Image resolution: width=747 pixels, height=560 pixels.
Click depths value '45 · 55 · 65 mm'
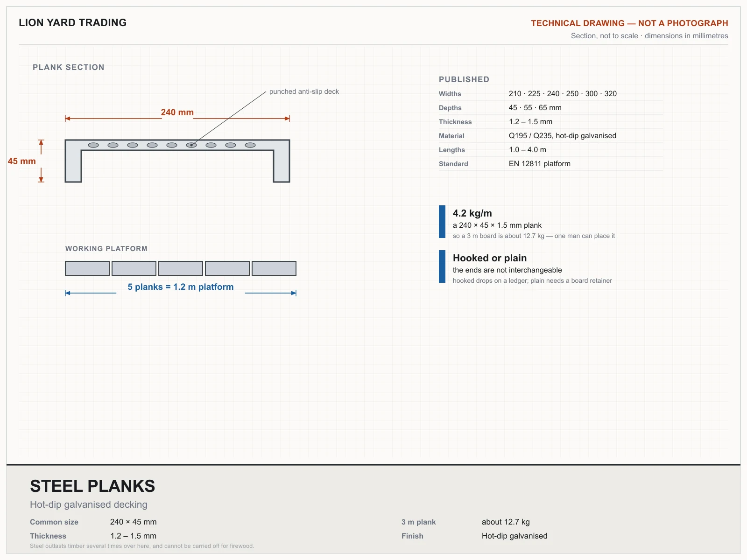click(535, 108)
